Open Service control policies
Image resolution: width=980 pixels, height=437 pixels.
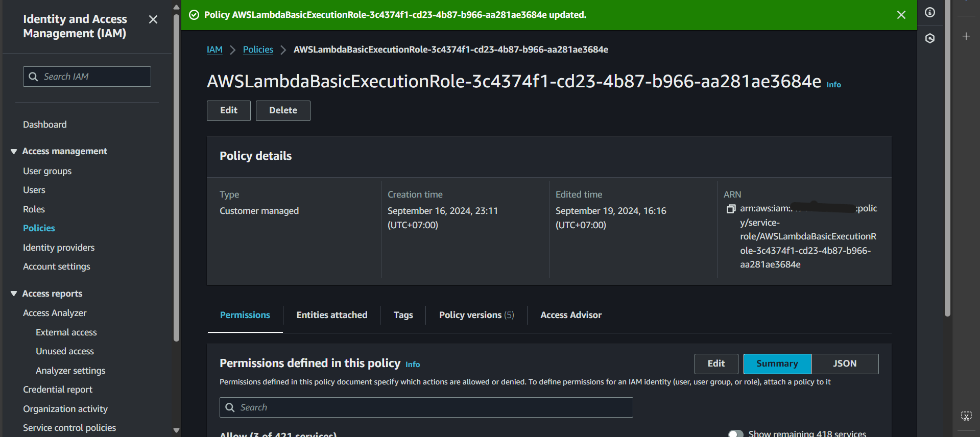[x=69, y=428]
